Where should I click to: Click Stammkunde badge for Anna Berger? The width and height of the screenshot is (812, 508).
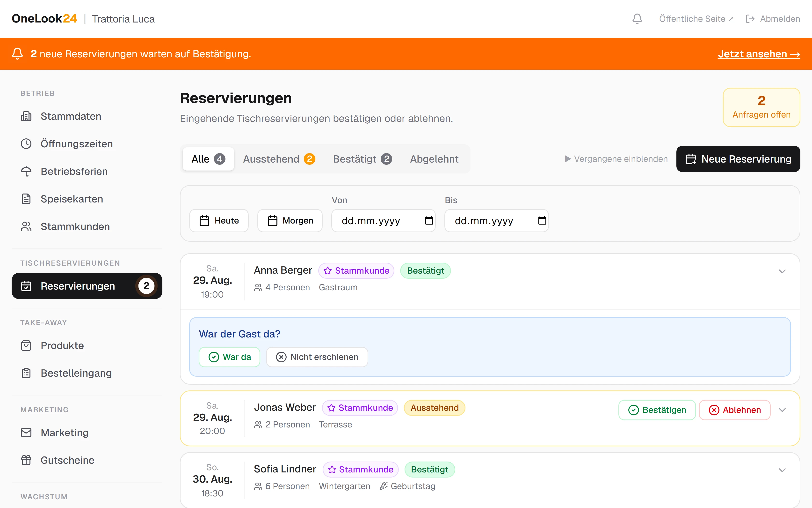click(x=356, y=271)
